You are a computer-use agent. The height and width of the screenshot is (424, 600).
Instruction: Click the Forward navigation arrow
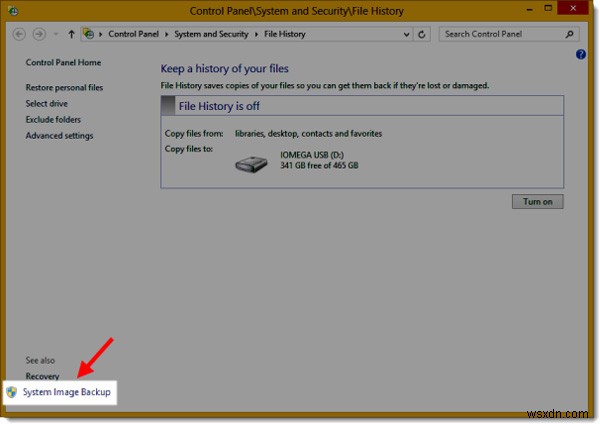(x=39, y=34)
